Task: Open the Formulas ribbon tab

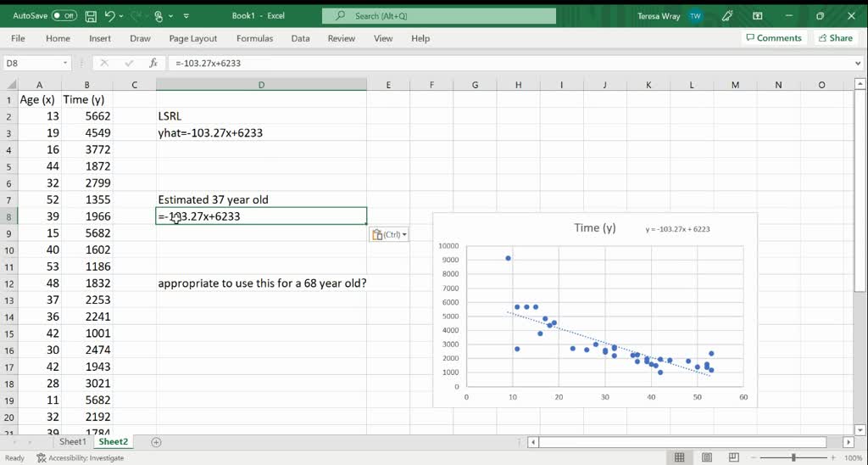Action: 254,38
